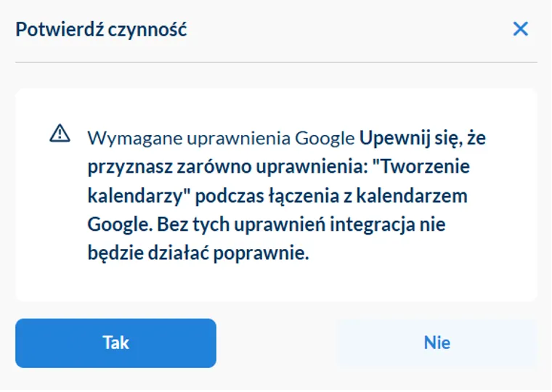Decline by pressing the Nie button
The height and width of the screenshot is (392, 552).
click(x=437, y=343)
